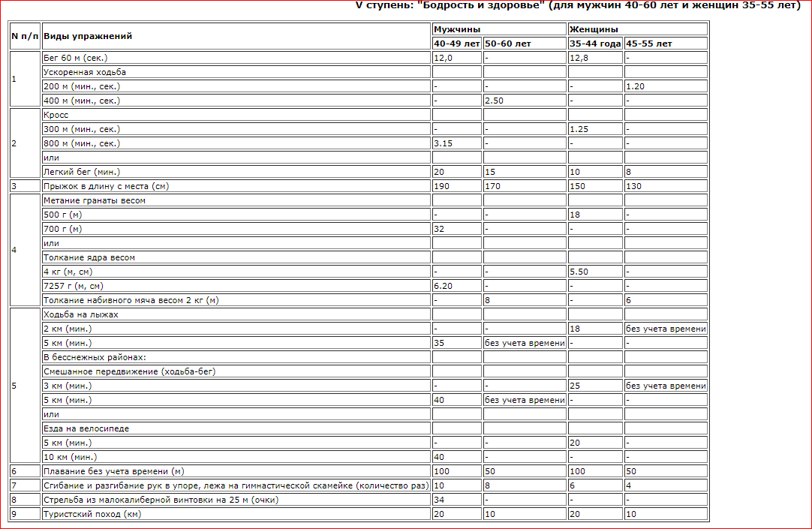812x529 pixels.
Task: Click the "Езда на велосипеде" cell
Action: click(86, 428)
